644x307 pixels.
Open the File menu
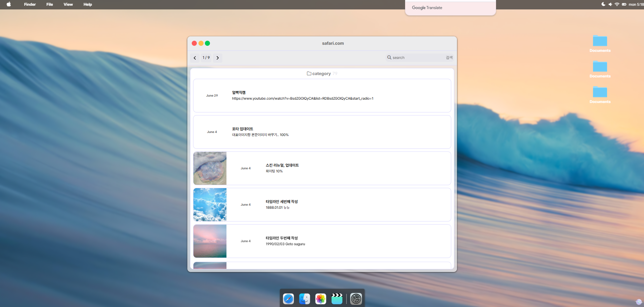[50, 4]
